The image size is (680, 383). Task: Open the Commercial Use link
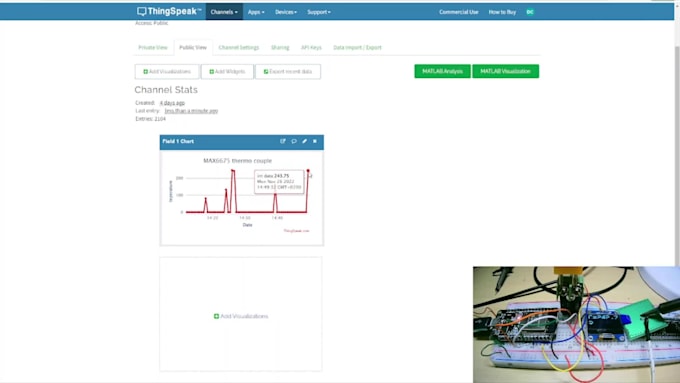pyautogui.click(x=458, y=12)
